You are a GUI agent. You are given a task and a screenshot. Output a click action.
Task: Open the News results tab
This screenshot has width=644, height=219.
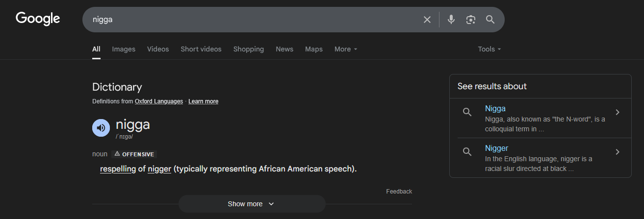284,49
